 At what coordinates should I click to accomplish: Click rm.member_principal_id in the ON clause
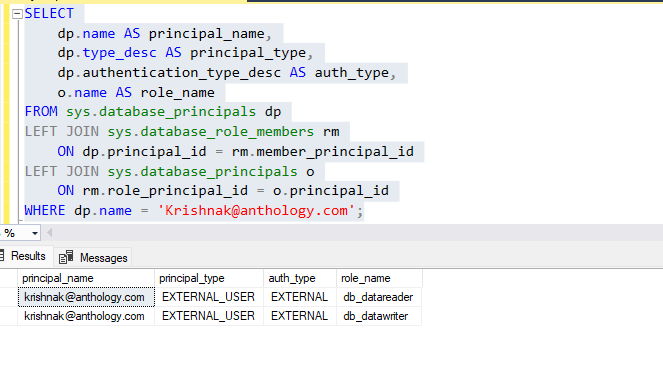tap(323, 151)
